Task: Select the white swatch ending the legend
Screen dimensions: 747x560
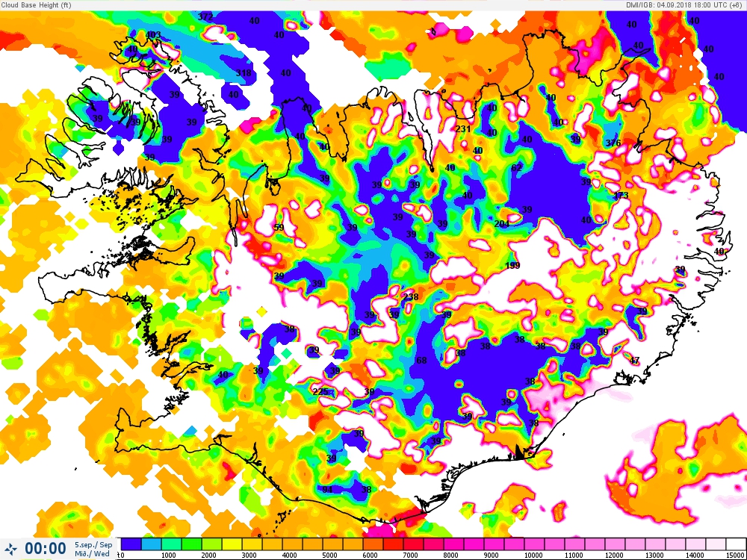Action: 734,544
